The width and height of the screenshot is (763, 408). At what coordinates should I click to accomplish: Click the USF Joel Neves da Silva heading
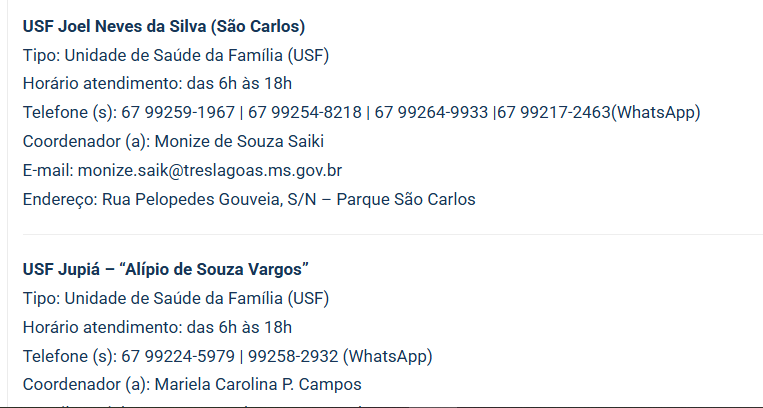click(163, 26)
